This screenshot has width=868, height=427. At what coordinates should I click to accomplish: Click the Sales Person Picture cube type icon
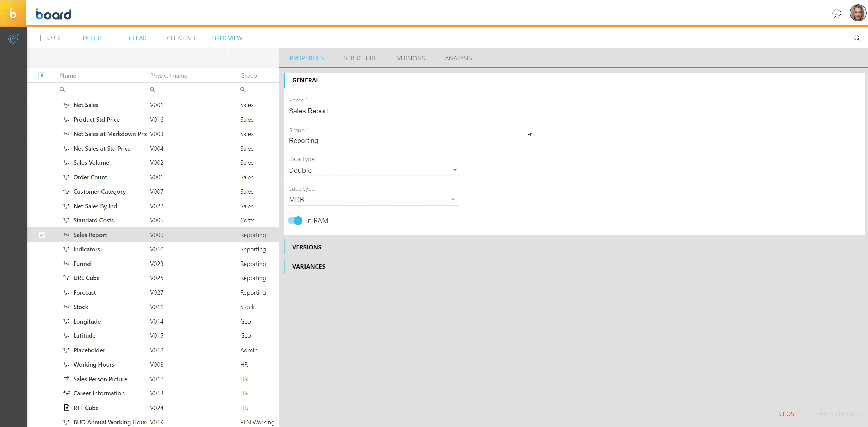click(x=67, y=379)
